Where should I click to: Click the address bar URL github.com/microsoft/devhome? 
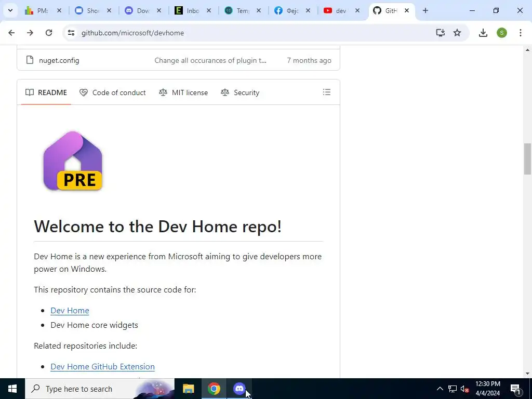pyautogui.click(x=132, y=33)
